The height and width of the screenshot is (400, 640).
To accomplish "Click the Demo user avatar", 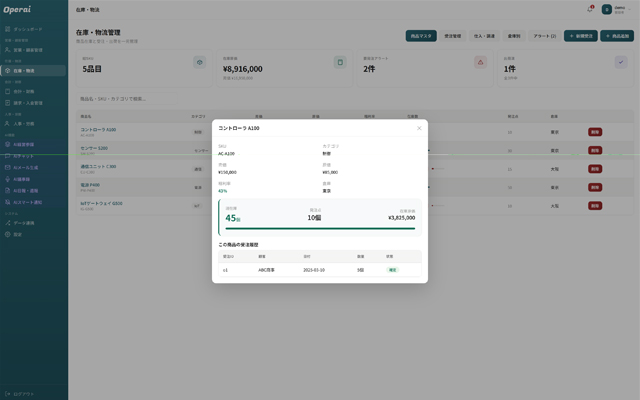I will 607,9.
